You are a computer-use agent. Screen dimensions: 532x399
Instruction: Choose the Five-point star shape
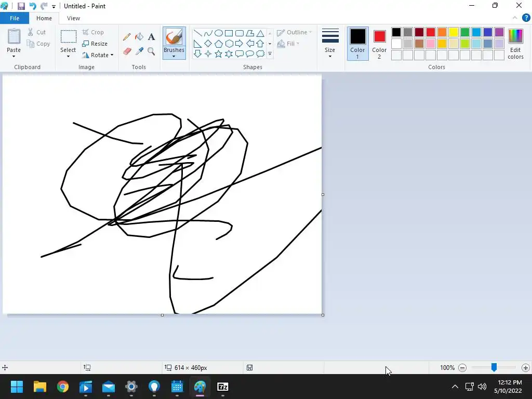coord(219,54)
